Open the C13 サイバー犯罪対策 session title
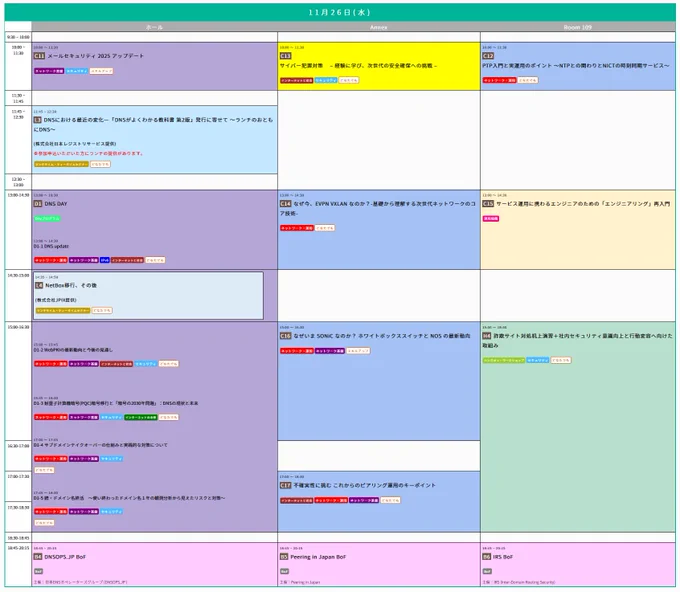 point(358,65)
